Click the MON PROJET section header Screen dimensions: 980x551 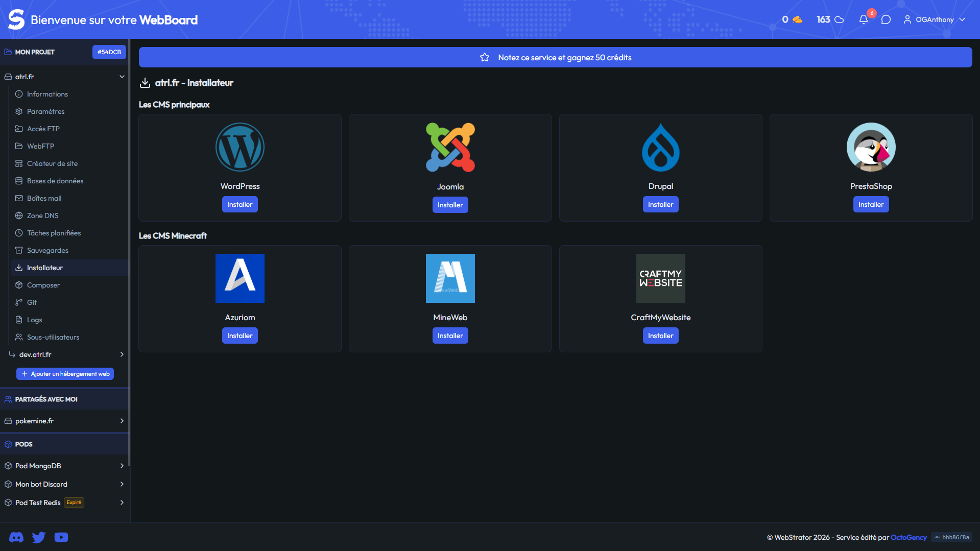point(35,52)
